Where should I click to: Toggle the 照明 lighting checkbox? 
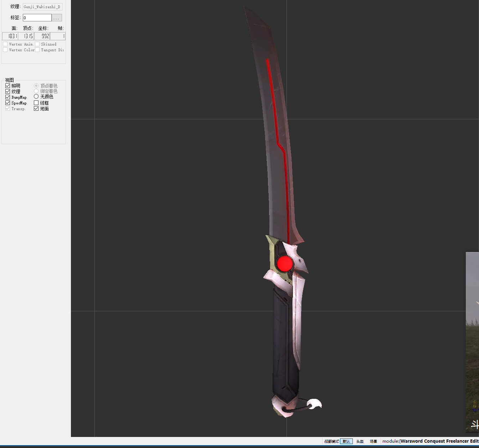tap(7, 86)
